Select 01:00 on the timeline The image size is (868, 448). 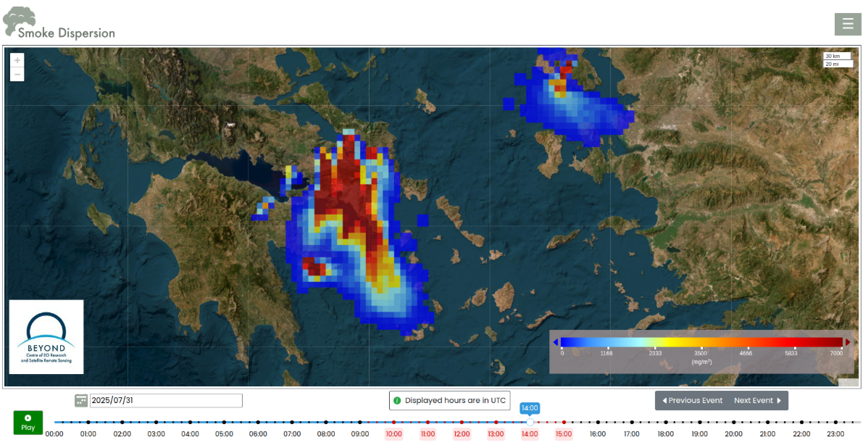[88, 434]
